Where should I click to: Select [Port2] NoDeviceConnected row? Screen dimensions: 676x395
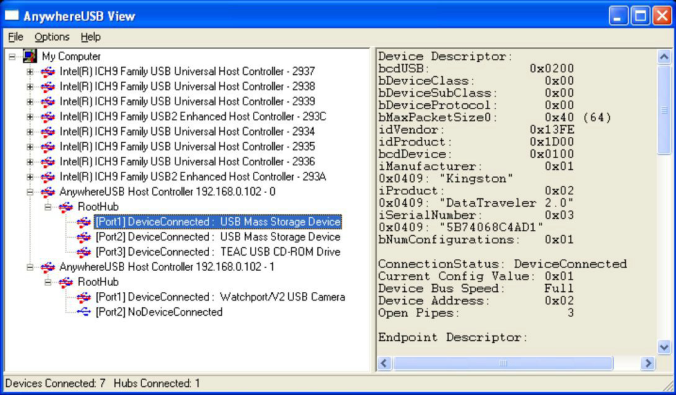[159, 312]
